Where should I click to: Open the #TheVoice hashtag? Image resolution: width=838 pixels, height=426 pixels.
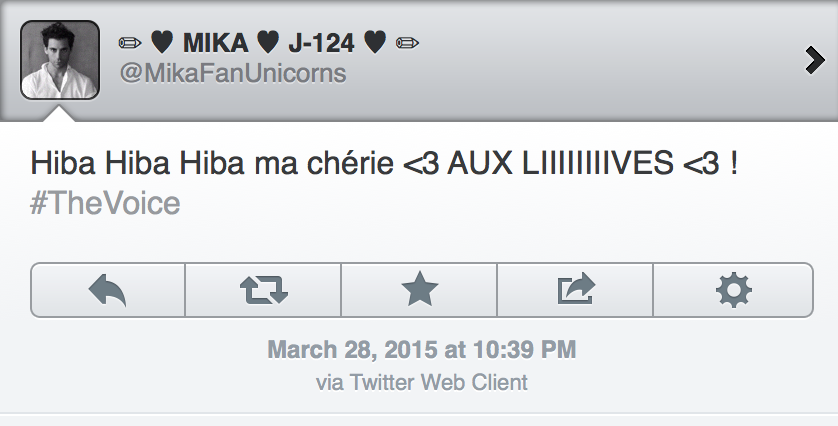[105, 204]
